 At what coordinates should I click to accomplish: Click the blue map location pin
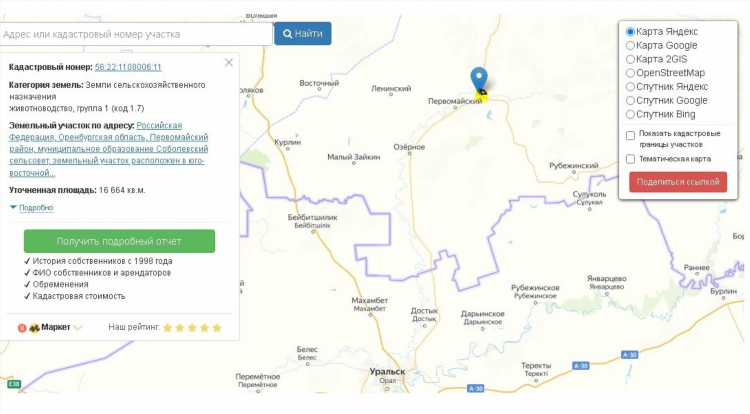479,79
